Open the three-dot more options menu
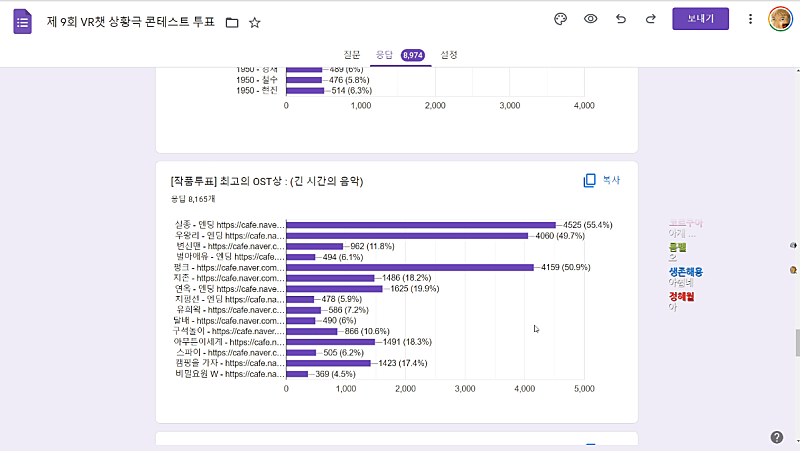Screen dimensions: 800x451 (x=750, y=19)
